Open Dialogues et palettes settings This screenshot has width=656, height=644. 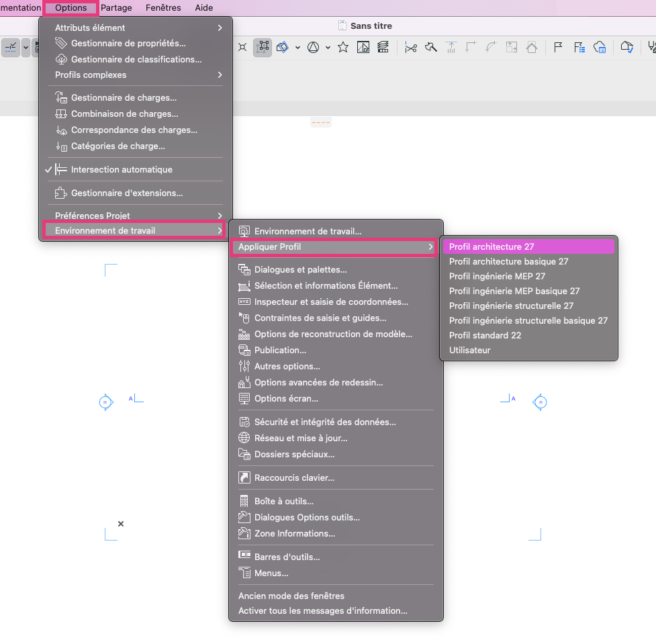tap(336, 270)
